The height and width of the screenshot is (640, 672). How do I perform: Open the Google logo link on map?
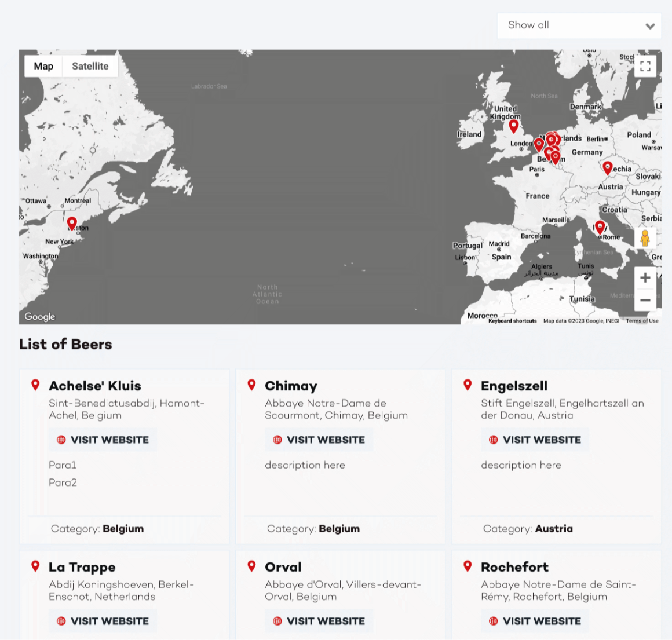point(39,317)
